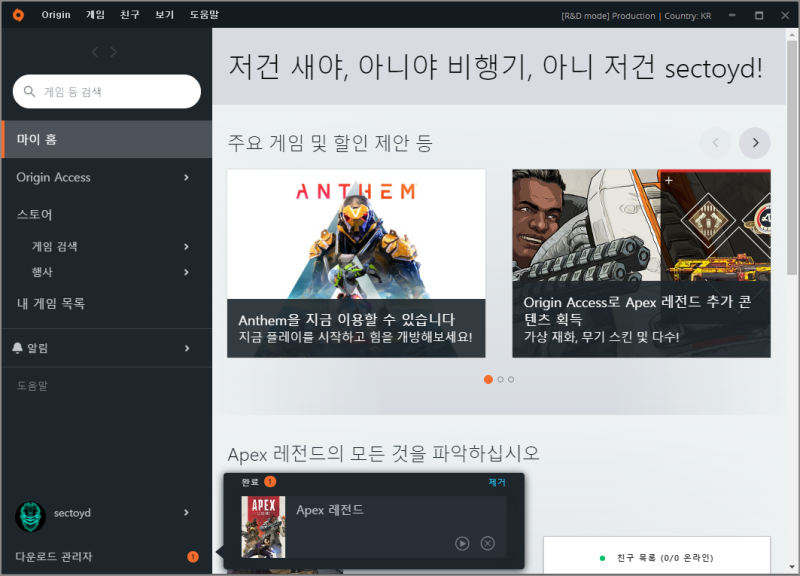Screen dimensions: 800x576
Task: Open 다운로드 관리자
Action: [54, 557]
